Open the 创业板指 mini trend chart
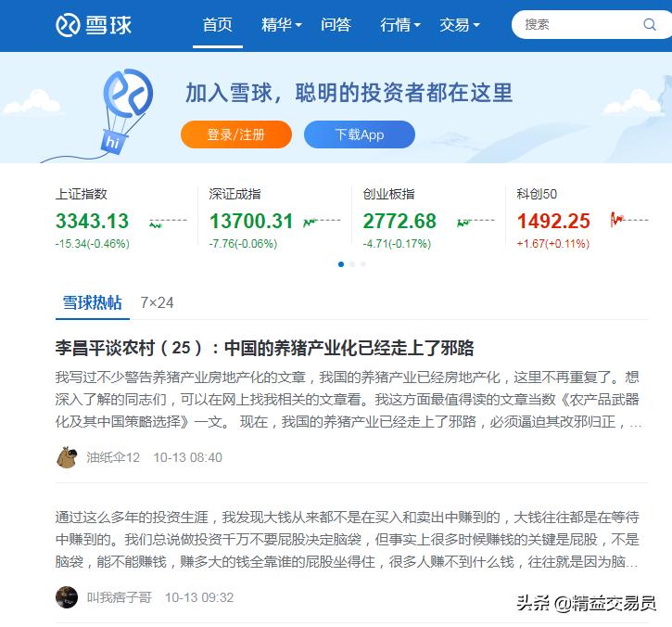Image resolution: width=672 pixels, height=627 pixels. click(475, 222)
